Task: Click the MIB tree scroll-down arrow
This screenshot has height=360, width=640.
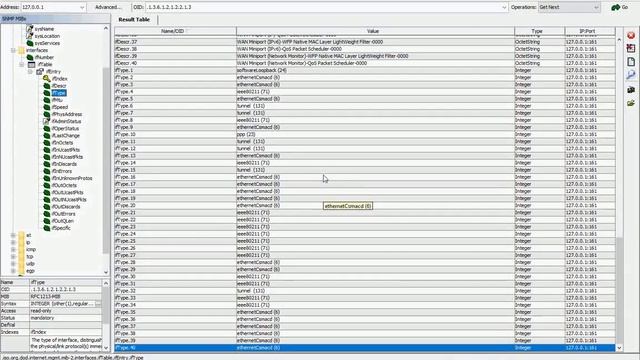Action: [106, 272]
